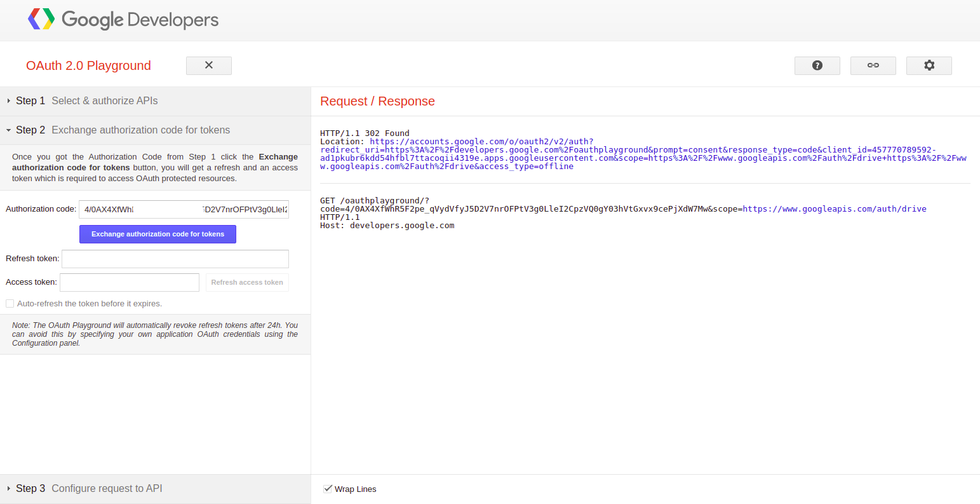Toggle Auto-refresh the token checkbox

[x=10, y=304]
